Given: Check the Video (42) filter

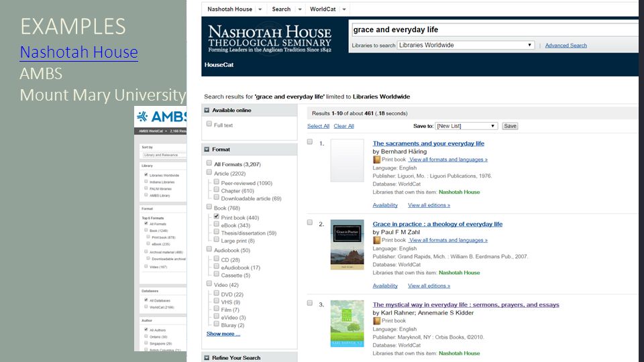Looking at the screenshot, I should pos(209,284).
